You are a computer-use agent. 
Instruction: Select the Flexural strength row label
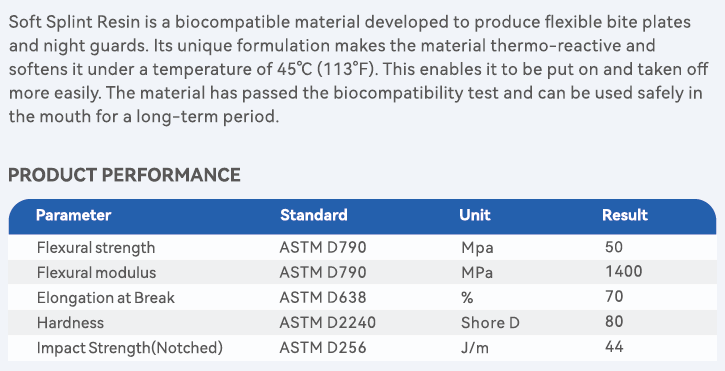pos(96,247)
